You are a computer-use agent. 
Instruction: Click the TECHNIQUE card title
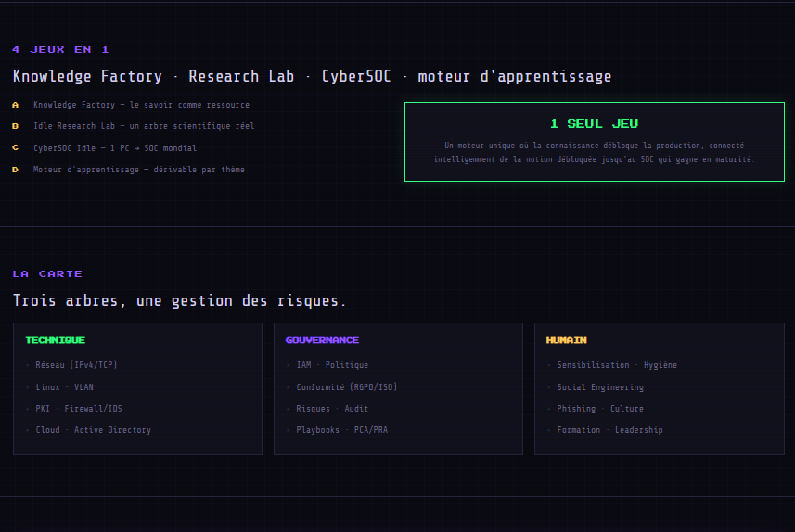pos(56,340)
